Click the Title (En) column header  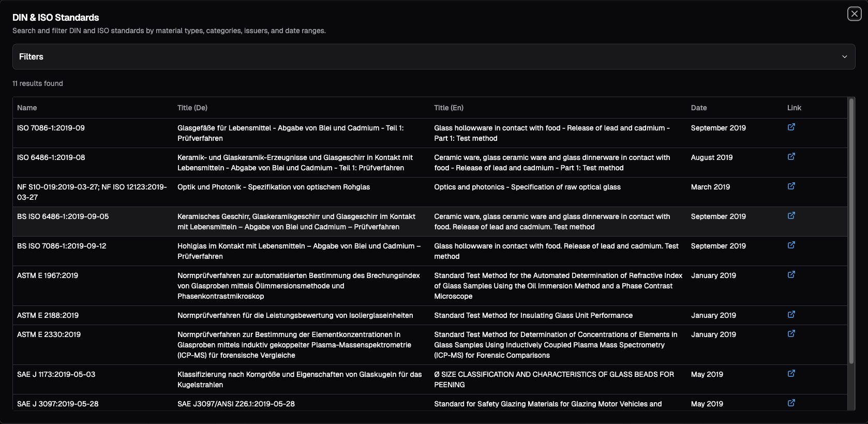tap(448, 108)
